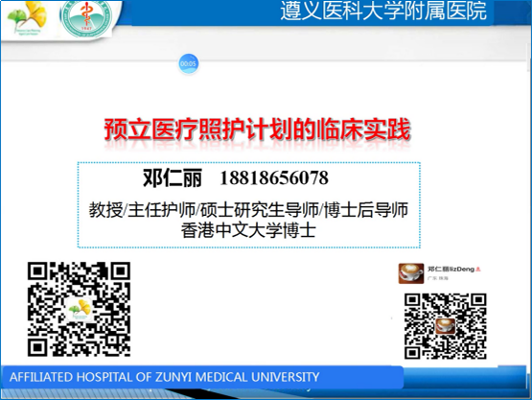Click the round green hospital emblem
532x400 pixels.
(86, 18)
